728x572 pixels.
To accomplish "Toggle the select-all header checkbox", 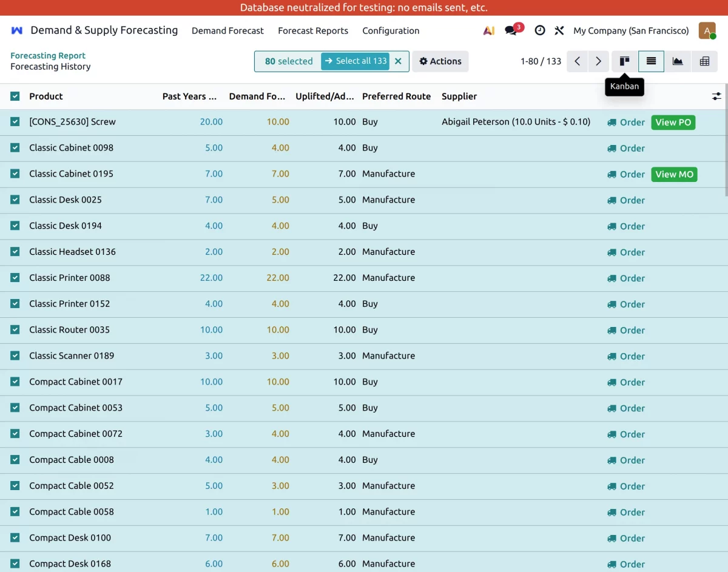I will [x=15, y=96].
